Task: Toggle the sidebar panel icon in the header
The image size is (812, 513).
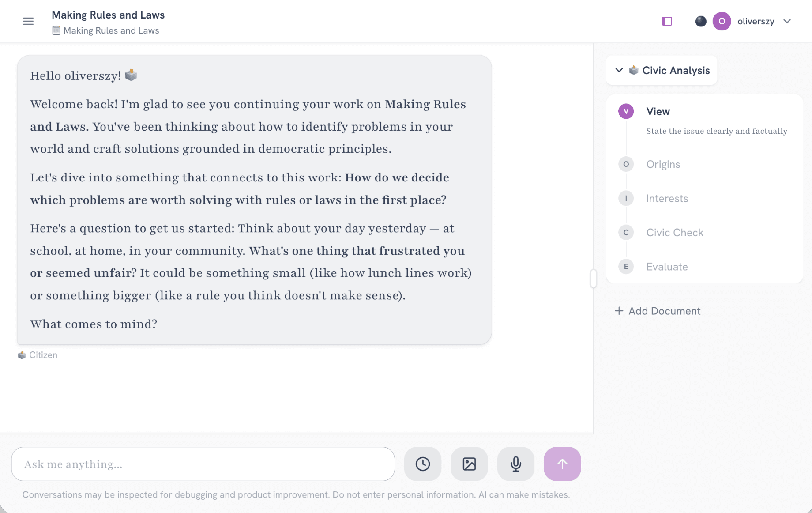Action: [666, 21]
